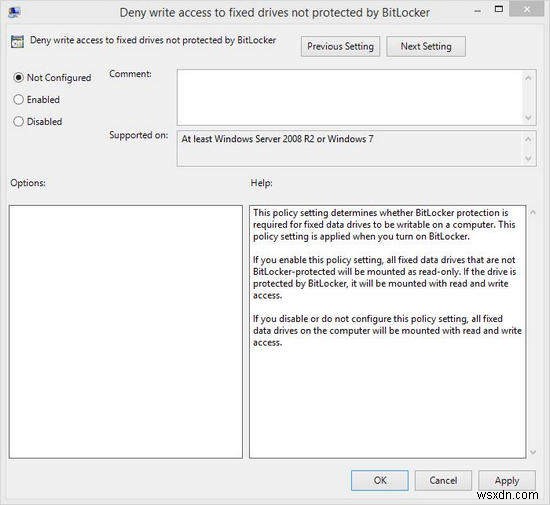The image size is (550, 505).
Task: Click inside the Comment text box
Action: [350, 97]
